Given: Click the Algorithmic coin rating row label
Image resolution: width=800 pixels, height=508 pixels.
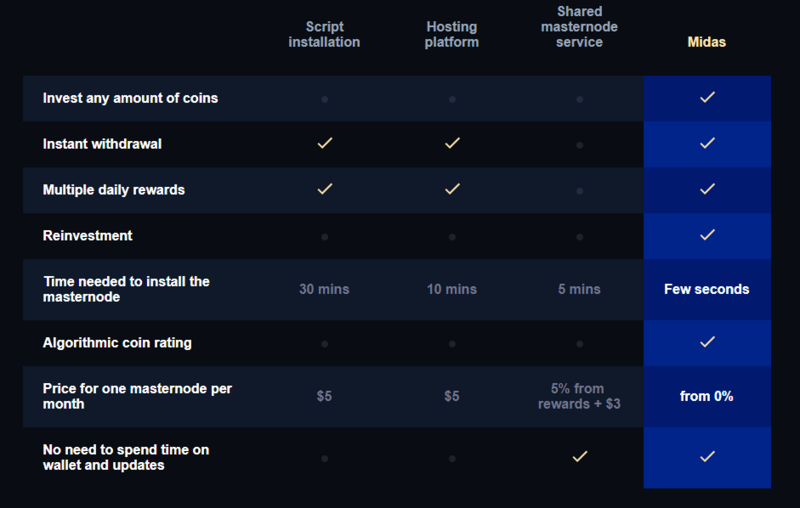Looking at the screenshot, I should [117, 343].
